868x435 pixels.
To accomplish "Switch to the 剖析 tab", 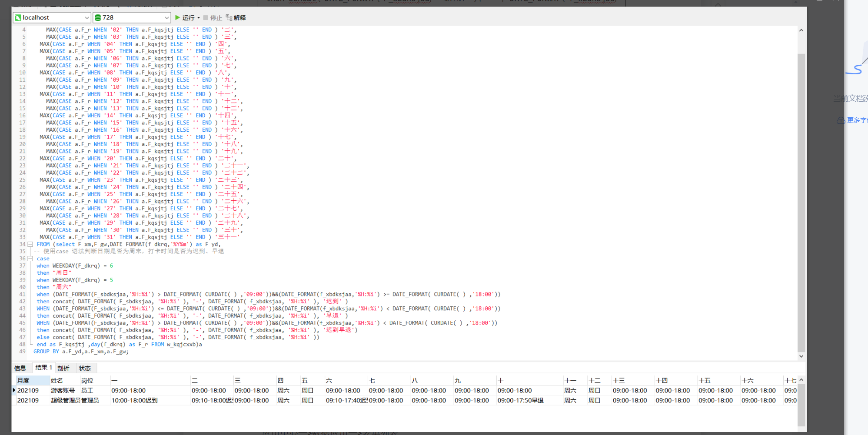I will tap(63, 368).
